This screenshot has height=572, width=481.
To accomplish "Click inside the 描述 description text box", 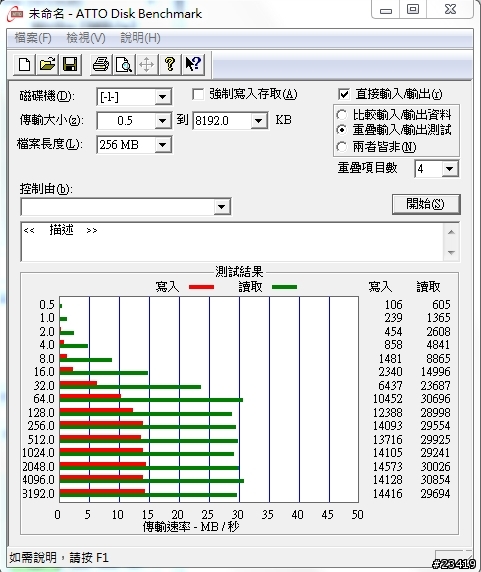I will coord(232,241).
